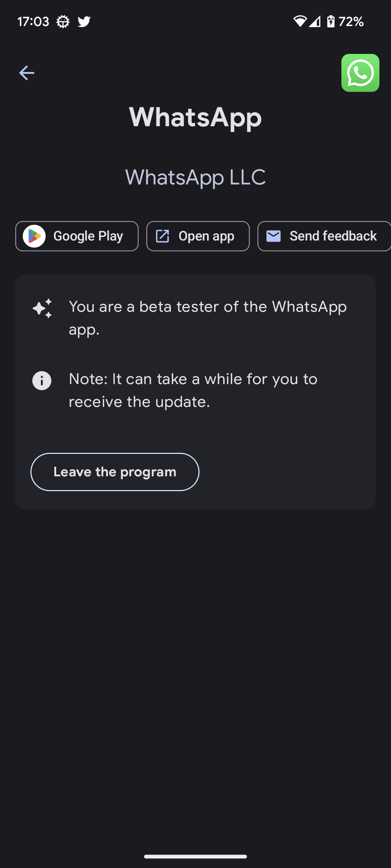Open the Google Play listing button

[x=77, y=236]
